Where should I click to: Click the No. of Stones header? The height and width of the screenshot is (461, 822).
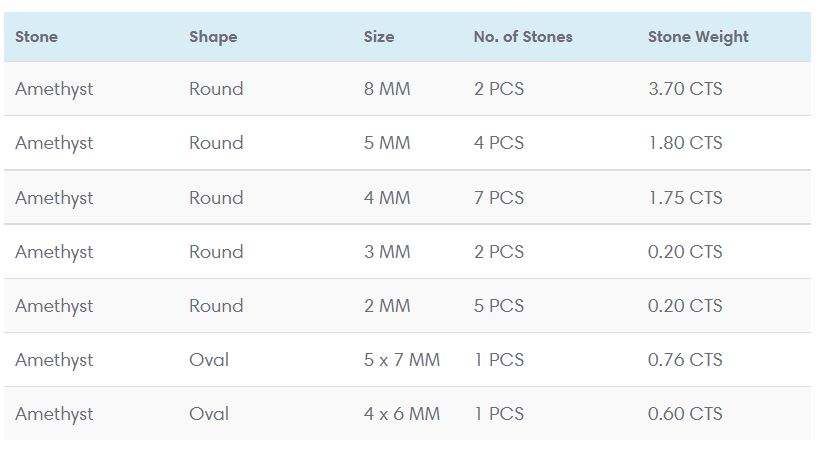[523, 37]
